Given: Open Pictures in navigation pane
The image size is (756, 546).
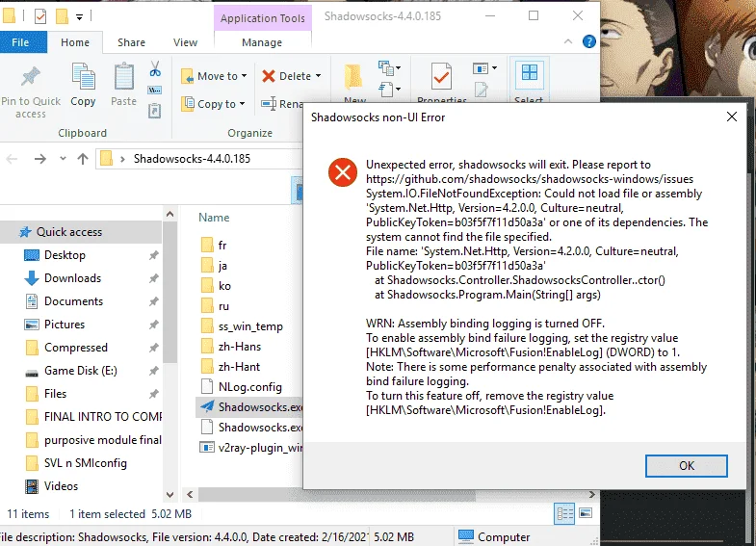Looking at the screenshot, I should point(65,325).
